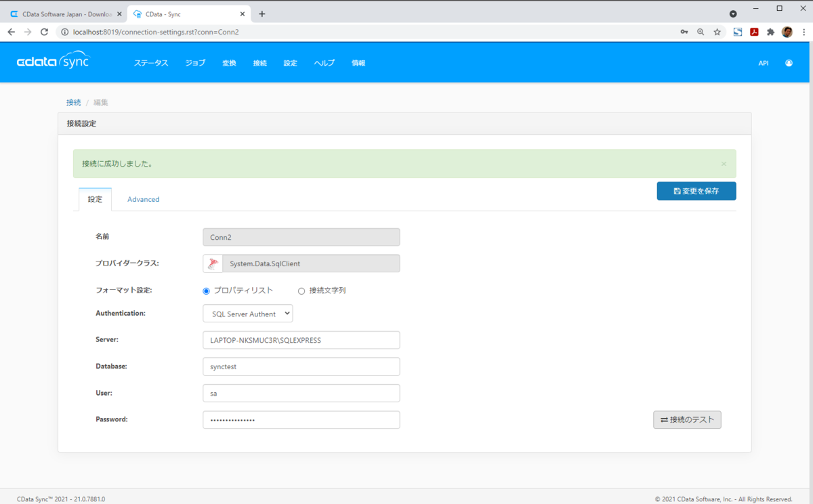Open the ジョブ menu item

[195, 63]
